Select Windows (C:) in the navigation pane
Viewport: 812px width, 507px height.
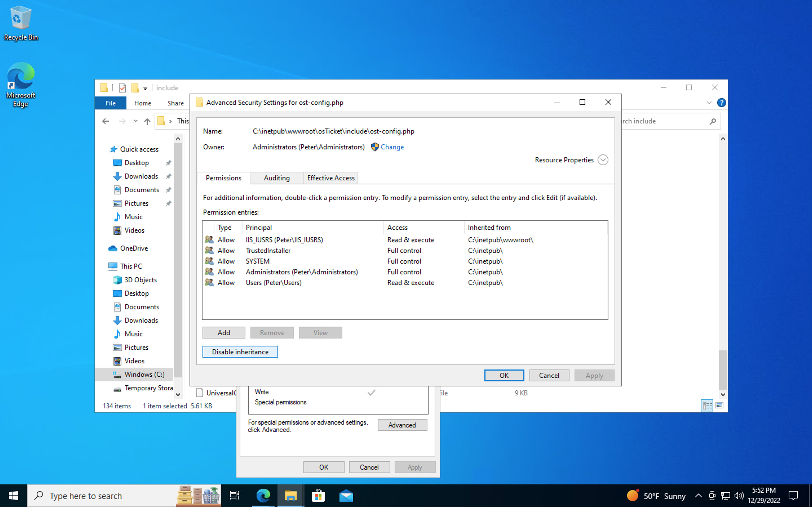144,375
